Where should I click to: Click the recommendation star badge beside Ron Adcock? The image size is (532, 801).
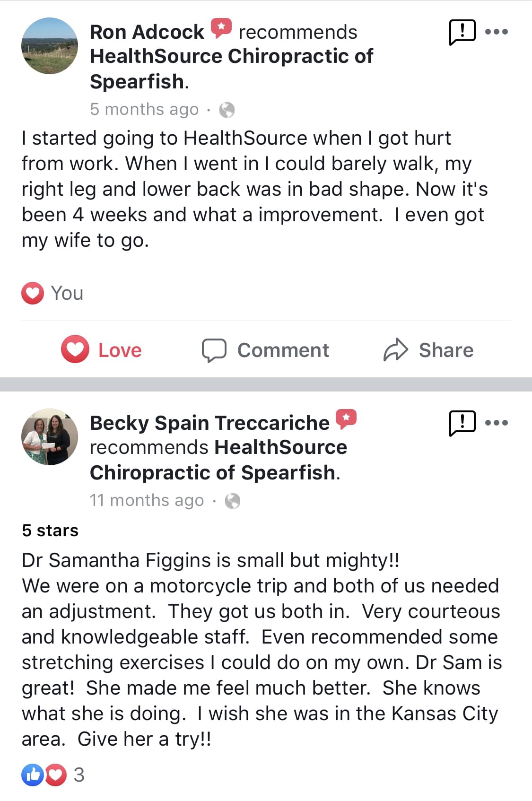click(x=221, y=27)
